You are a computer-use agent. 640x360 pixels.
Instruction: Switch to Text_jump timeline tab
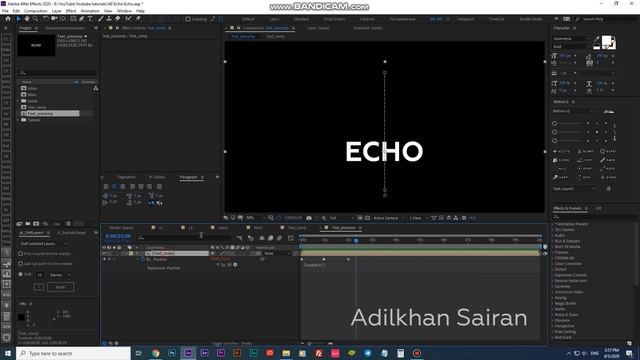tap(297, 228)
